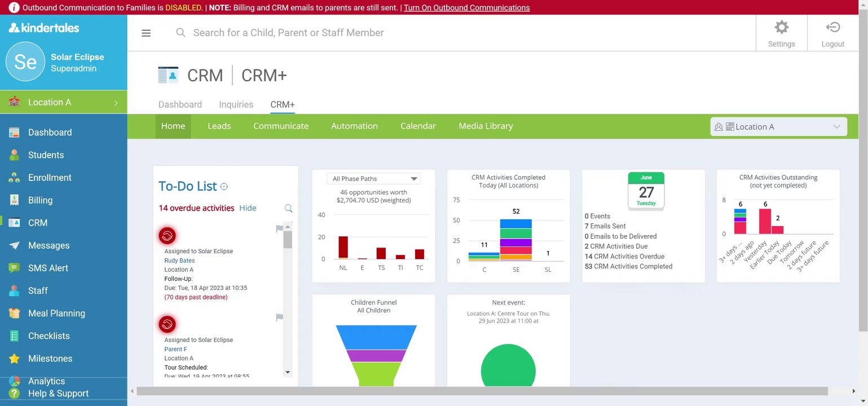Click the Dashboard sidebar icon
868x406 pixels.
[15, 133]
